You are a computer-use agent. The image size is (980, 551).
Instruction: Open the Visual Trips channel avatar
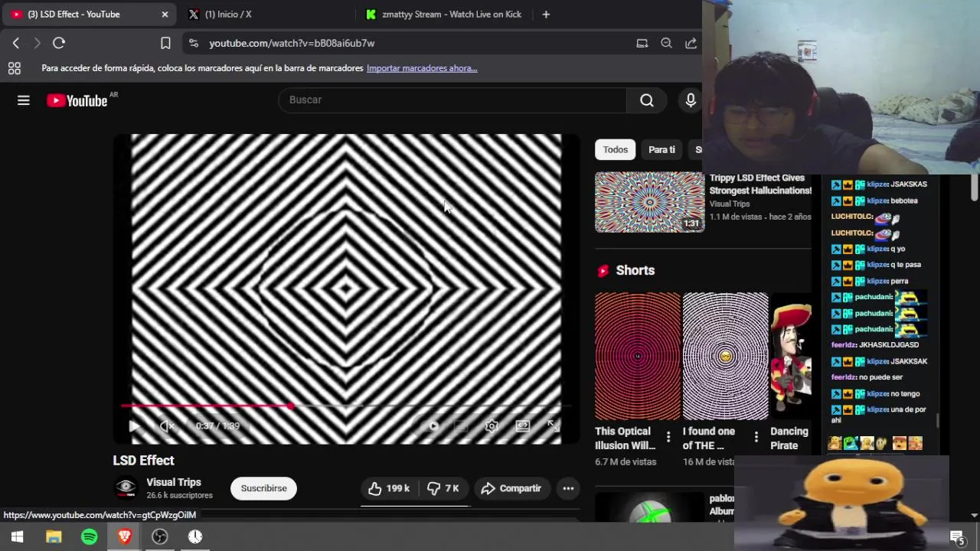tap(126, 488)
